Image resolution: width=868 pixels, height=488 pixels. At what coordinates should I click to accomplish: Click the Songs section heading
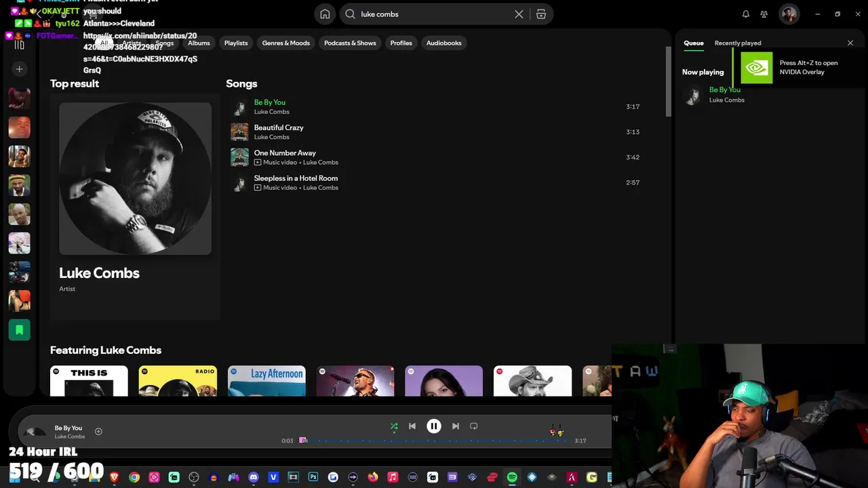[x=241, y=83]
